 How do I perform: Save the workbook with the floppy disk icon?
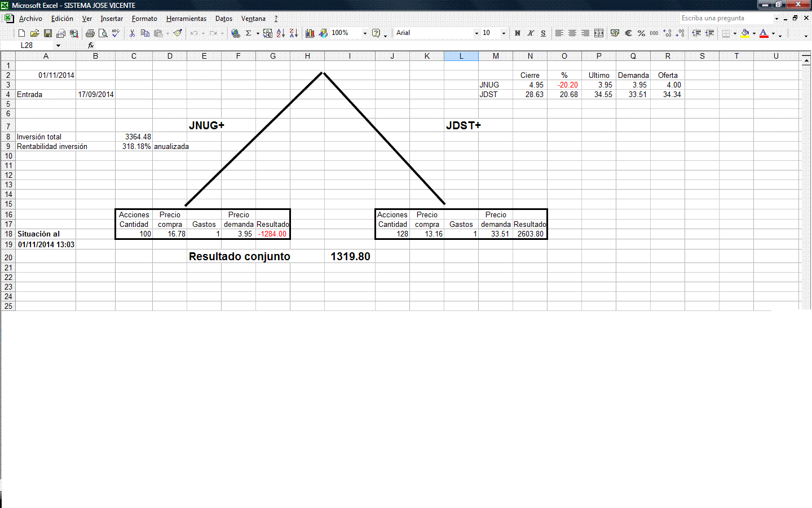[48, 33]
